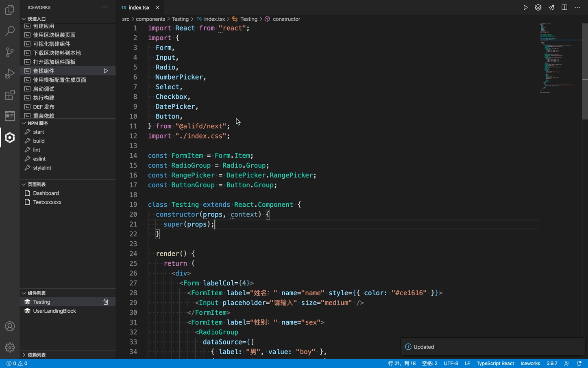Open the Search view in activity bar

point(10,31)
